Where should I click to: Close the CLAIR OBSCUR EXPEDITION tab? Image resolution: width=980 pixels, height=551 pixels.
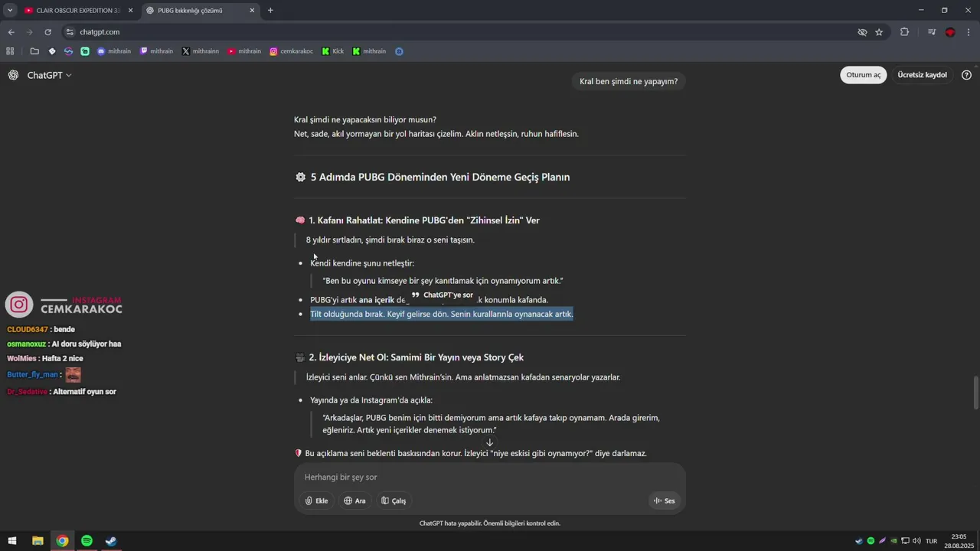point(130,11)
